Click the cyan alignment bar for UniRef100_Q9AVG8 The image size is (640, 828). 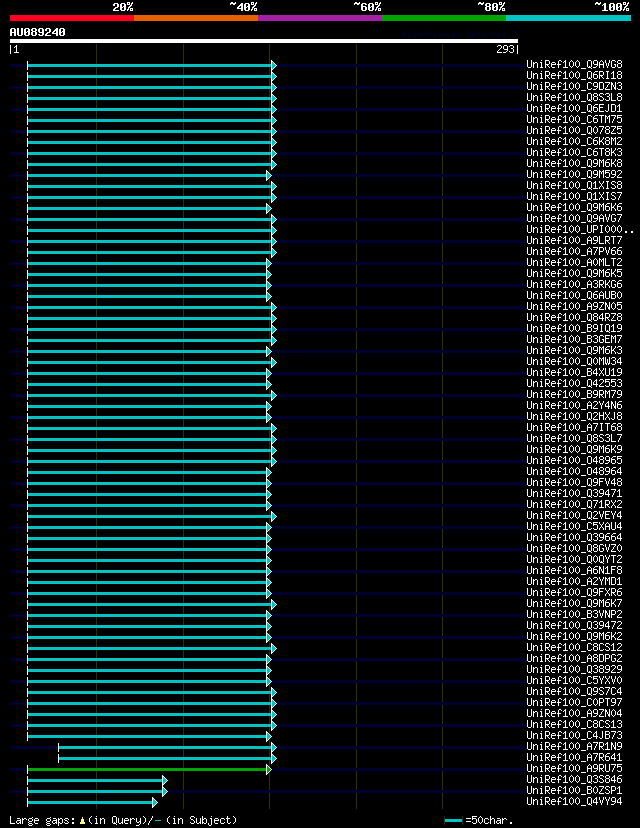pos(150,65)
